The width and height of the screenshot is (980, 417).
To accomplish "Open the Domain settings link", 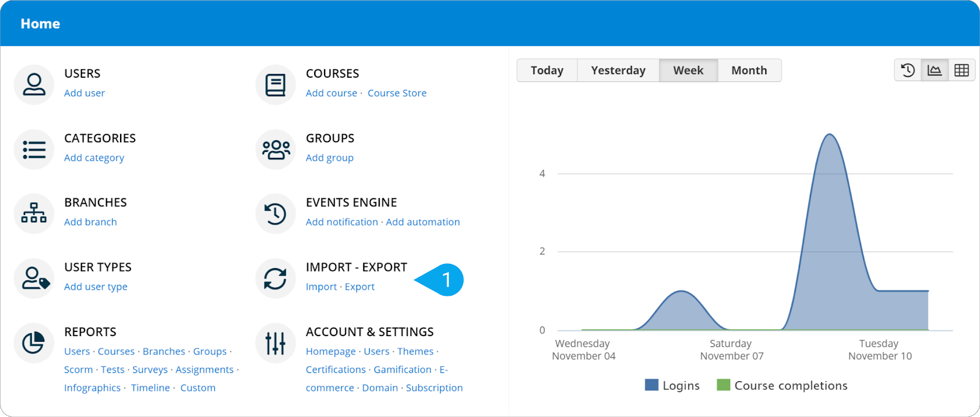I will 380,388.
